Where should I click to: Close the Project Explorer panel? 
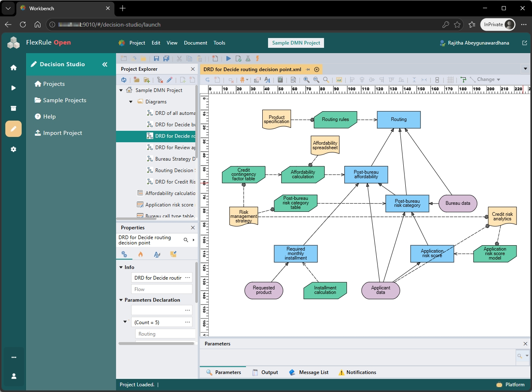pos(193,69)
